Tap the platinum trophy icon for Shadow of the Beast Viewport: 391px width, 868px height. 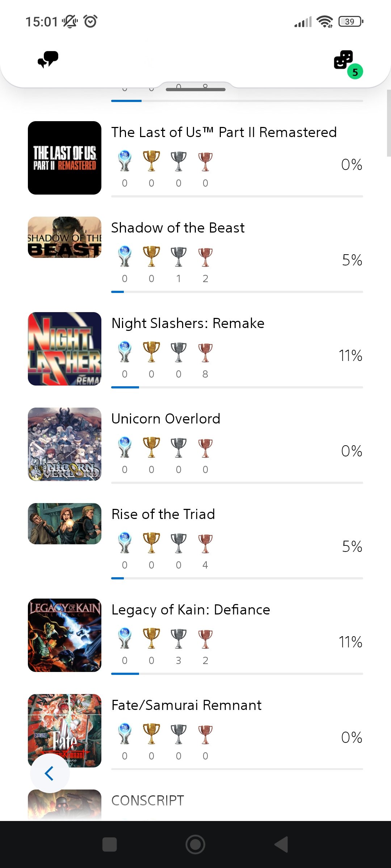click(x=125, y=257)
